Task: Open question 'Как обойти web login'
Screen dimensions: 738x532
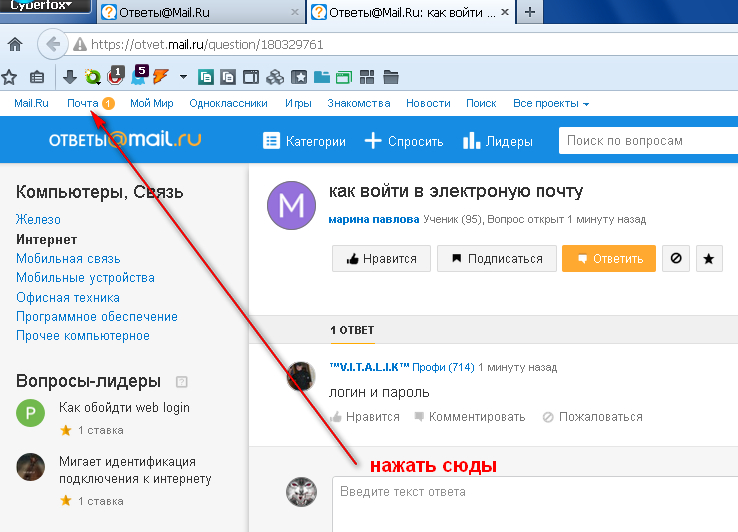Action: click(124, 407)
